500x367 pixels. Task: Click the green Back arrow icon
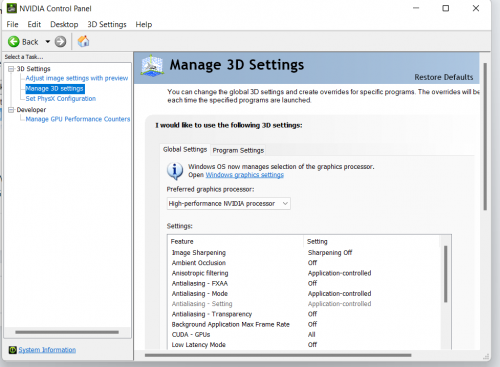tap(14, 42)
